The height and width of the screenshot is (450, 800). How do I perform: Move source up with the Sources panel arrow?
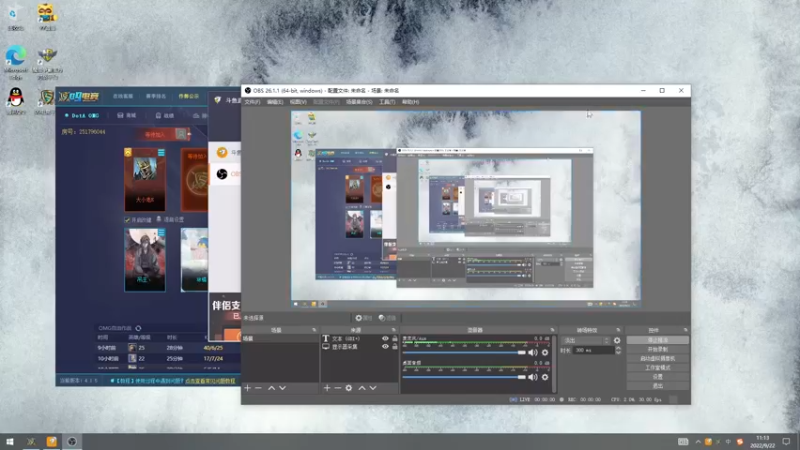point(362,388)
